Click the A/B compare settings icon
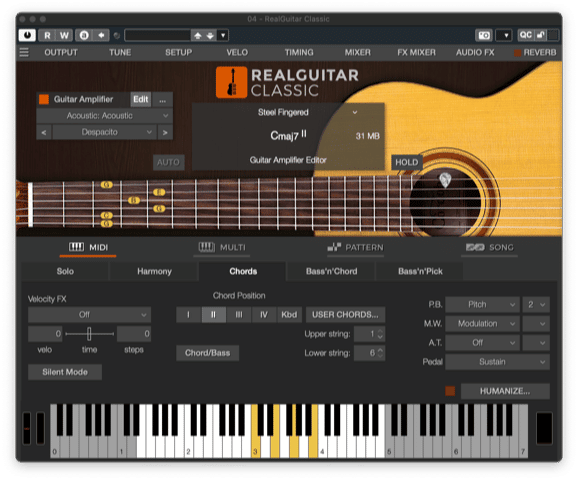578x480 pixels. pos(84,35)
